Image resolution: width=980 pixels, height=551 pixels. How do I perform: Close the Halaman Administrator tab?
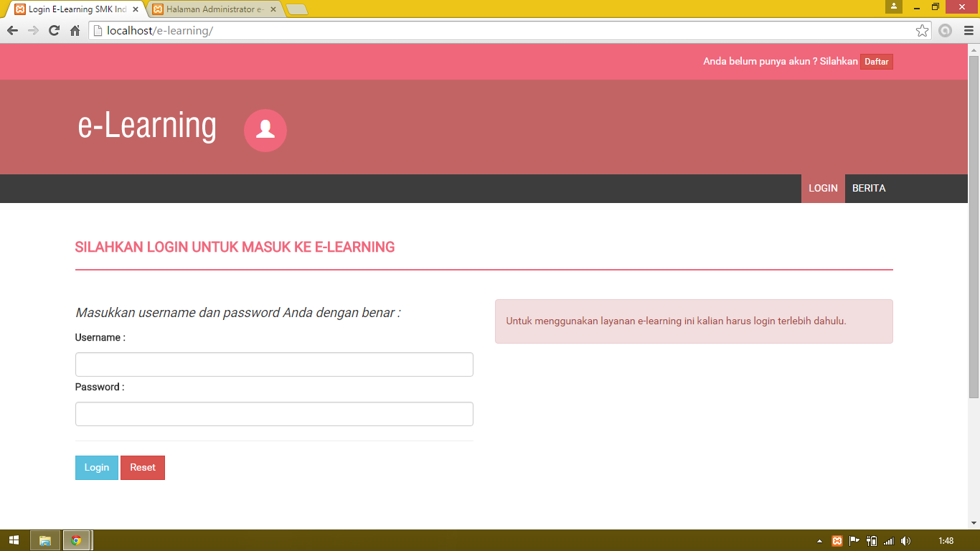pyautogui.click(x=273, y=9)
